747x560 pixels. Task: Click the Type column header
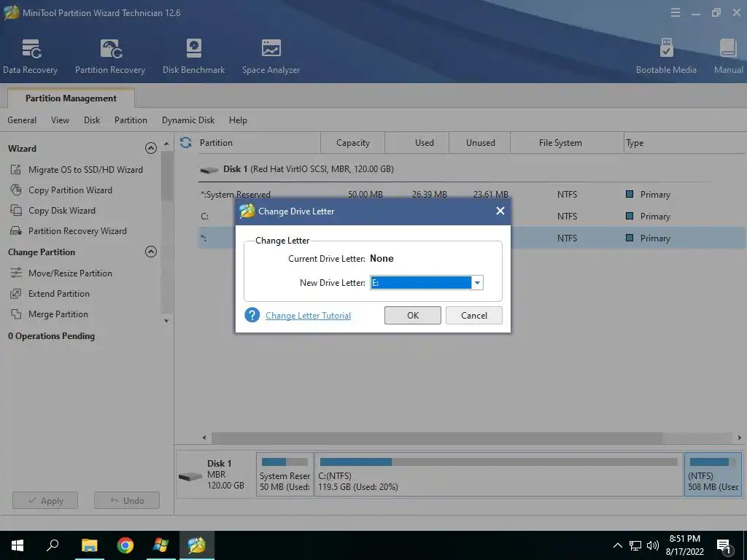pyautogui.click(x=685, y=143)
